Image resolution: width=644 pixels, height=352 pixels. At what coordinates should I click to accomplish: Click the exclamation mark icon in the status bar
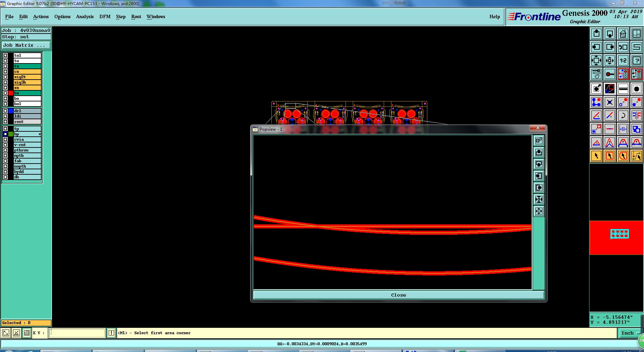pyautogui.click(x=111, y=333)
